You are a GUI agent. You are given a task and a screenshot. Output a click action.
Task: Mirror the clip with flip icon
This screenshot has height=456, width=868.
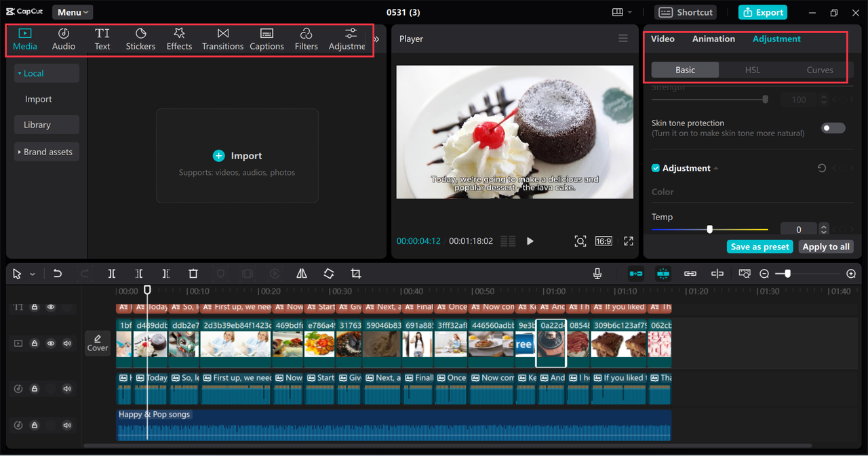click(302, 274)
